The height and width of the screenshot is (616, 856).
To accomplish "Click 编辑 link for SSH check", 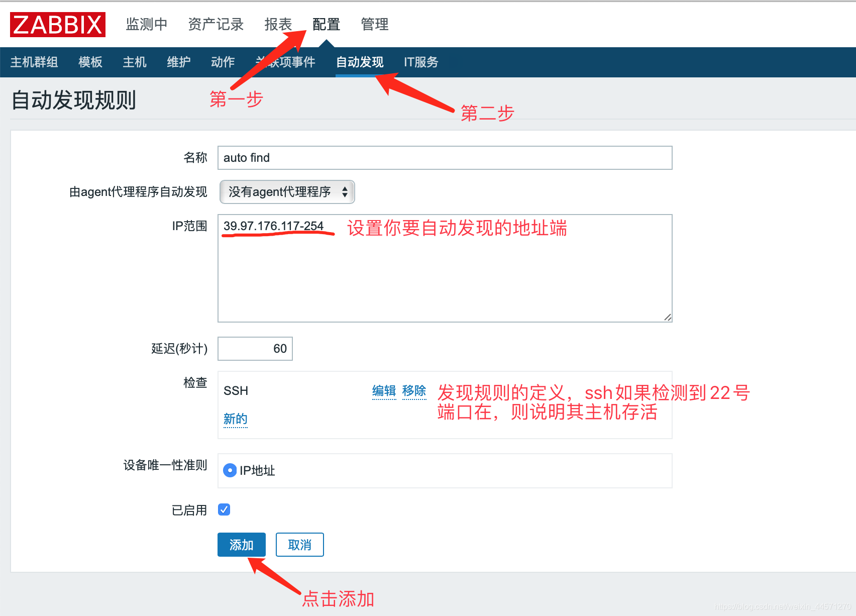I will 384,391.
